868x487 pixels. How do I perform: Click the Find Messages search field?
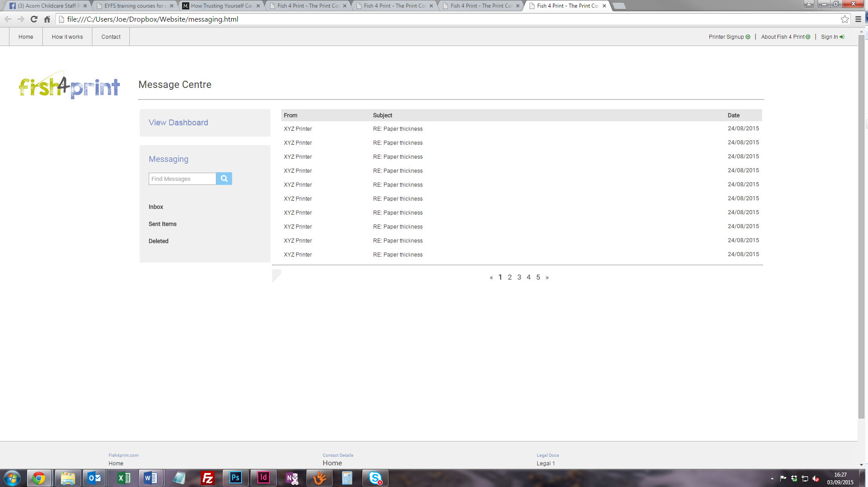pyautogui.click(x=183, y=179)
